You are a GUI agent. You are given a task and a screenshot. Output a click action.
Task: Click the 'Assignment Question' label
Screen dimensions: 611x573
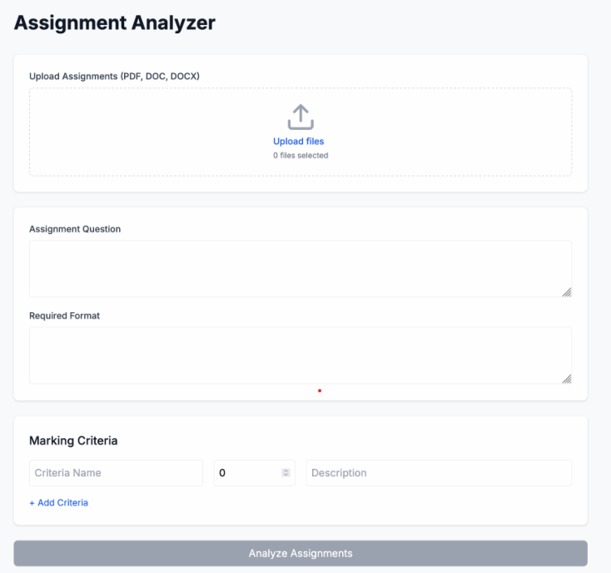(75, 229)
